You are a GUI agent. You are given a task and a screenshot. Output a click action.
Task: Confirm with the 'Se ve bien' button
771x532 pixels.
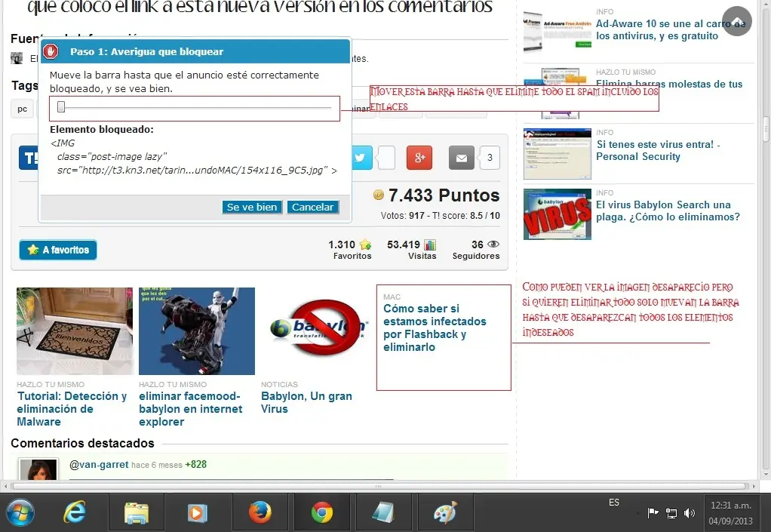pos(252,207)
